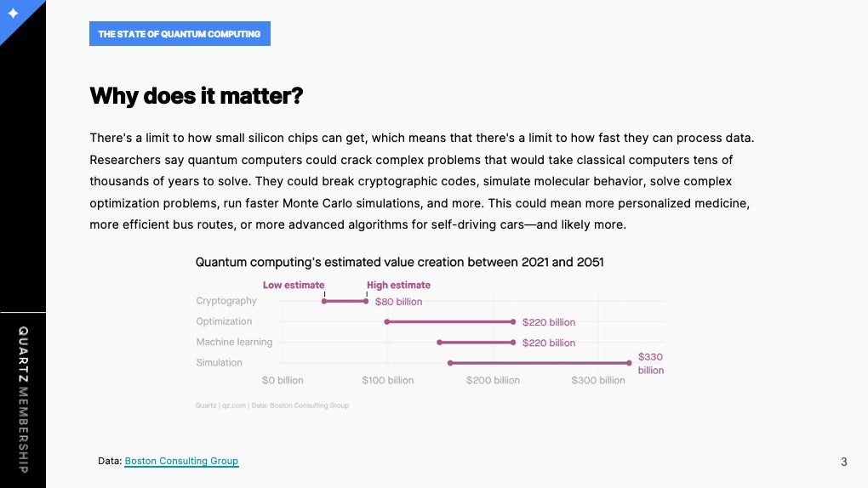Click the $100 billion axis label
This screenshot has width=868, height=488.
coord(387,381)
